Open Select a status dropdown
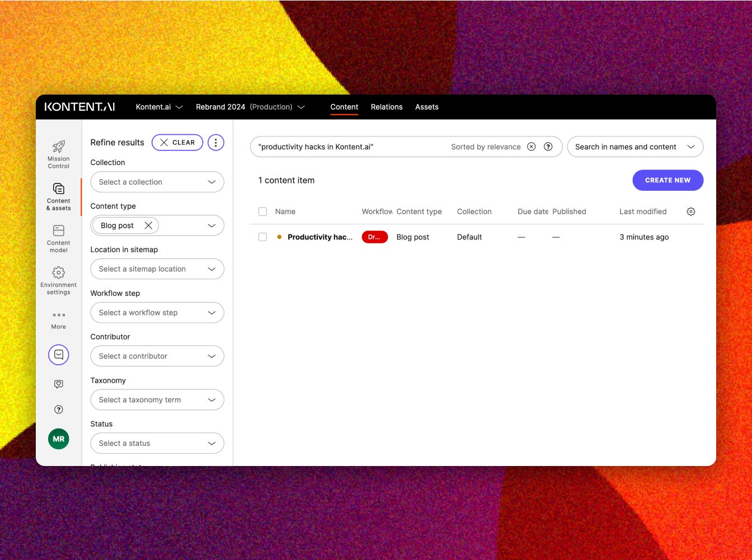 pyautogui.click(x=157, y=443)
